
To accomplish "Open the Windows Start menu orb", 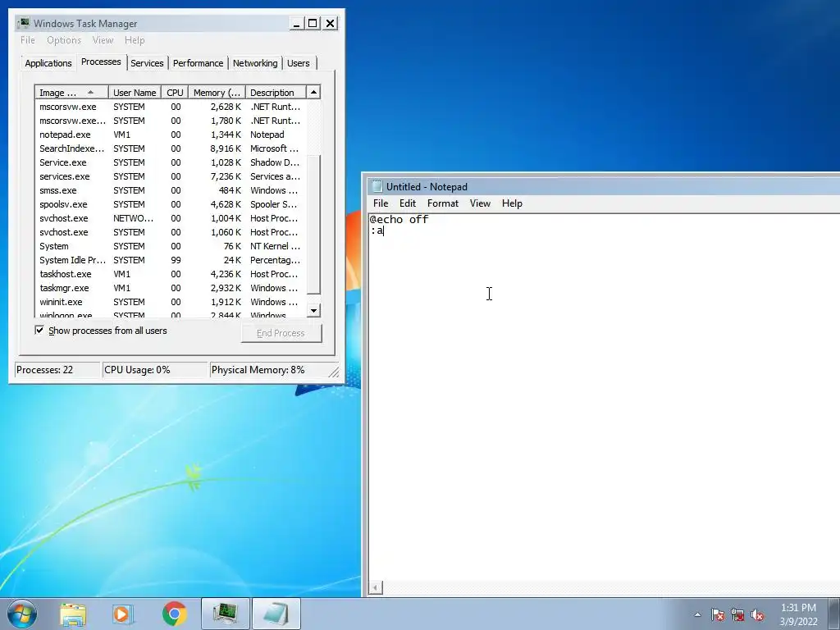I will coord(22,614).
